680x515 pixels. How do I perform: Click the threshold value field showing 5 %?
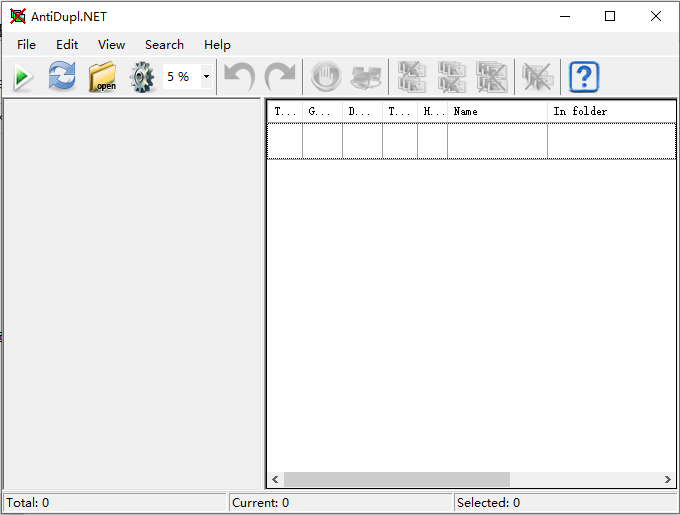coord(181,77)
